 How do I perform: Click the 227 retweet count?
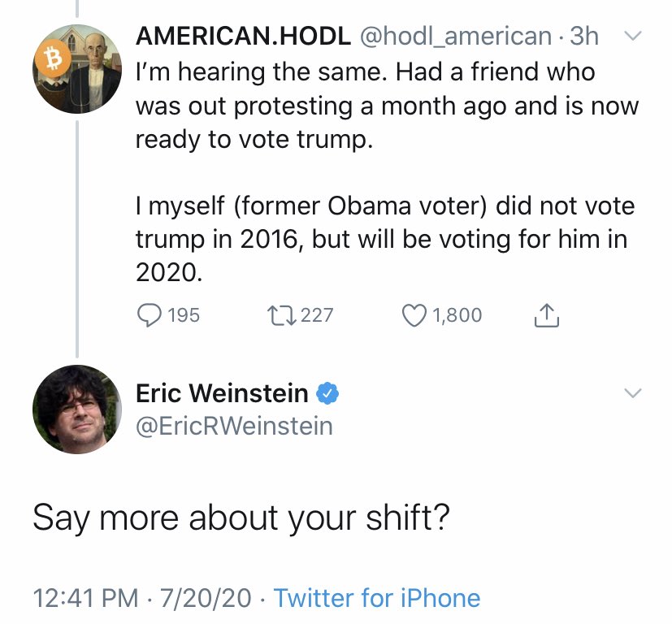coord(317,315)
